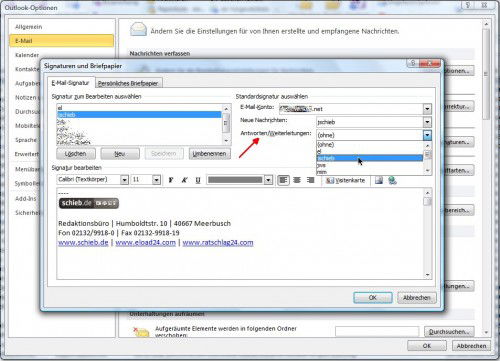Align signature text left

[x=283, y=180]
